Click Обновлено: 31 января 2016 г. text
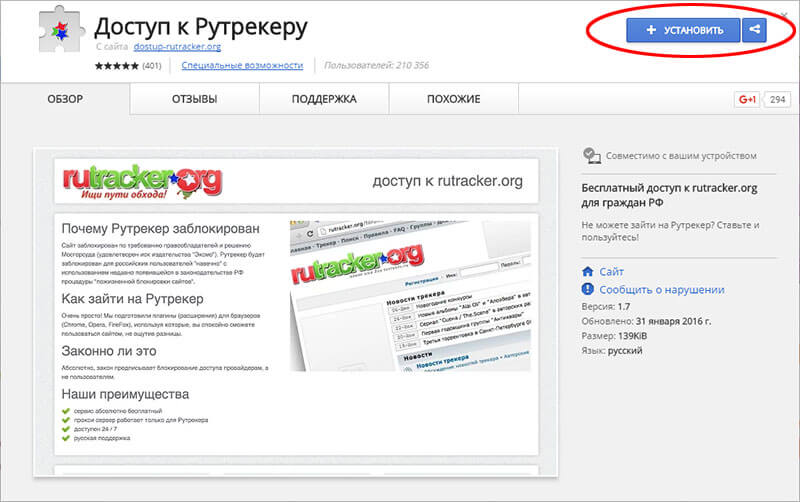Image resolution: width=800 pixels, height=502 pixels. click(646, 321)
